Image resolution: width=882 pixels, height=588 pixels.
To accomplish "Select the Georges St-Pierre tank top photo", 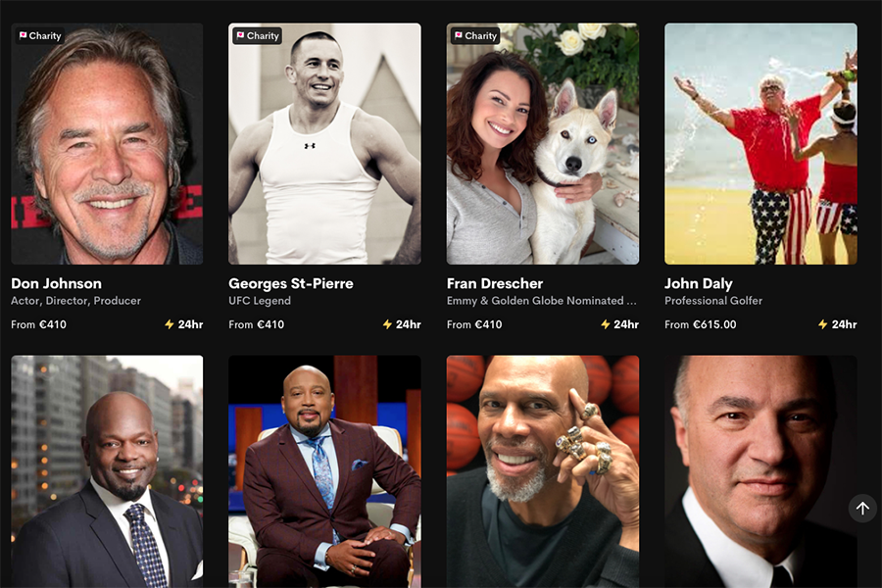I will (324, 143).
